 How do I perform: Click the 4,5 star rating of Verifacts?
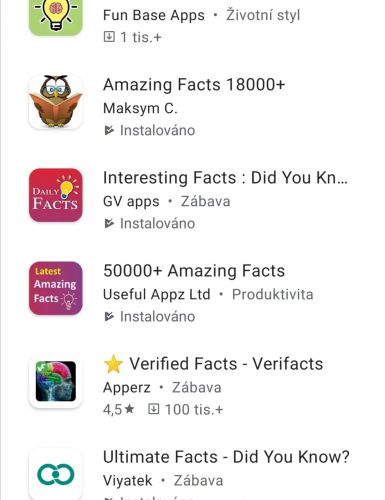click(119, 409)
